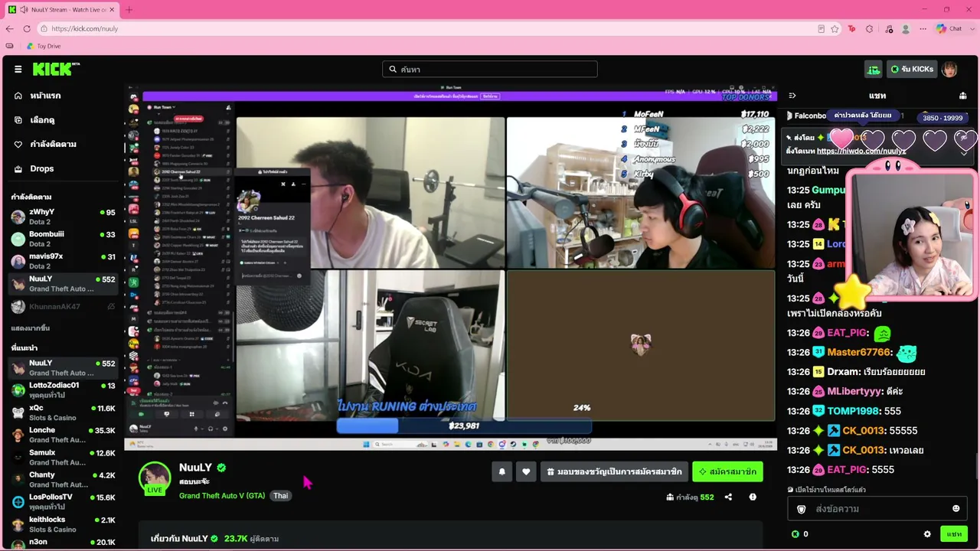Open the กำลังติดตาม following menu item
Screen dimensions: 980x551
coord(53,145)
